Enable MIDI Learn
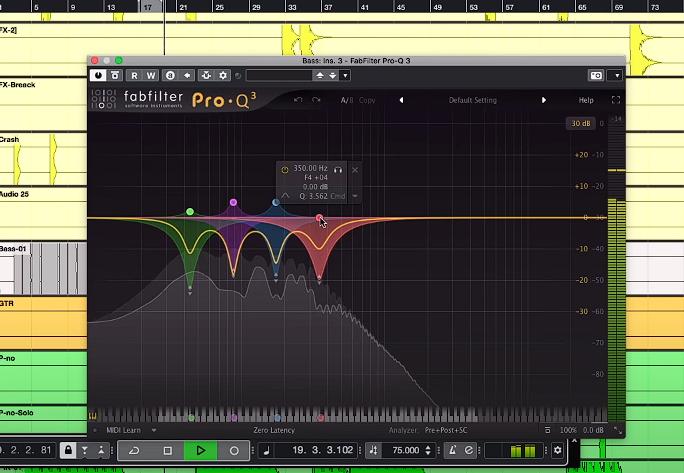 pyautogui.click(x=123, y=430)
